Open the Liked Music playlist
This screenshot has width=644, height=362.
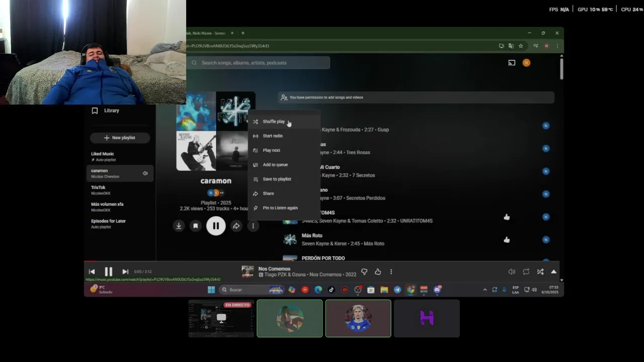coord(120,156)
